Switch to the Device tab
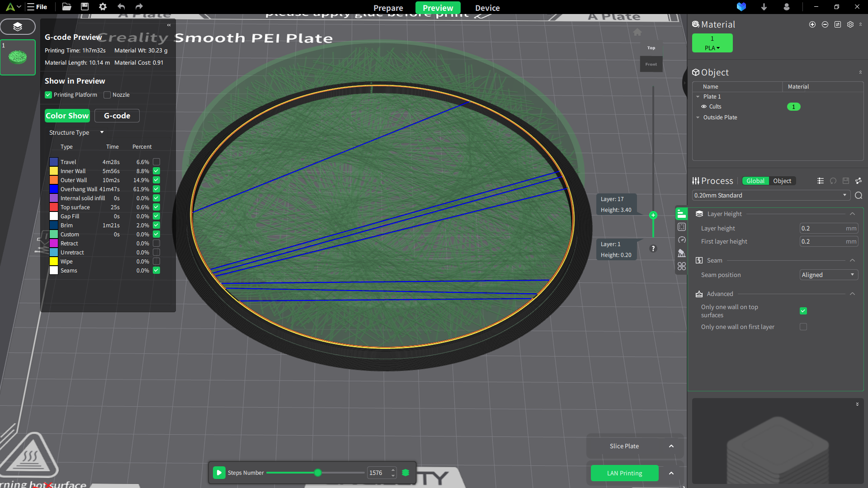868x488 pixels. (487, 8)
